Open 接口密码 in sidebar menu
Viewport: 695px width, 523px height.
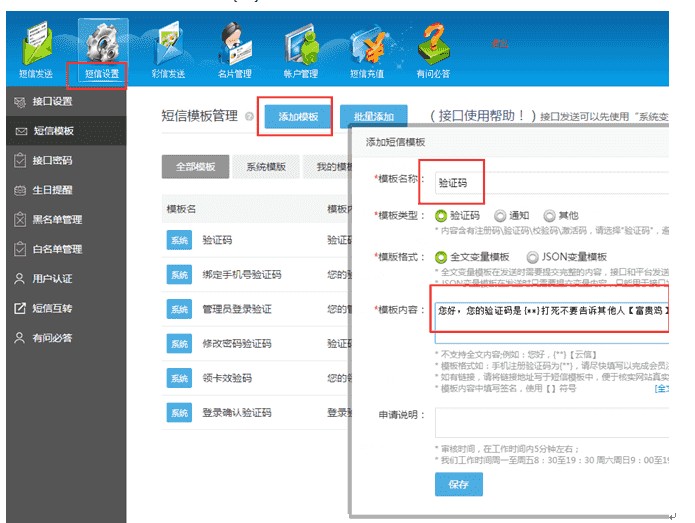tap(52, 160)
